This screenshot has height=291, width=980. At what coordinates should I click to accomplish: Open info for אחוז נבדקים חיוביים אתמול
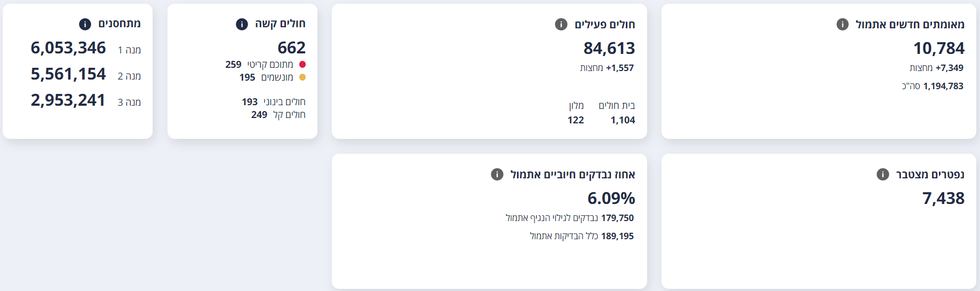497,174
